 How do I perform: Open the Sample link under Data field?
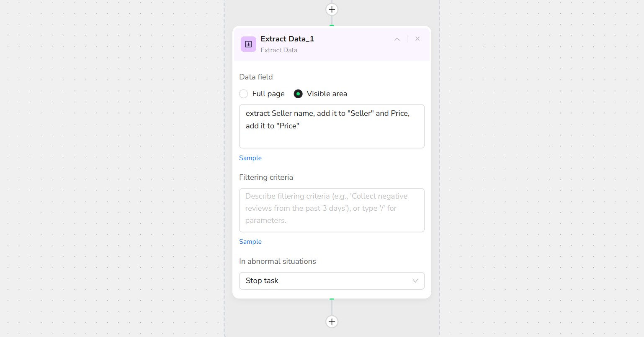tap(250, 158)
